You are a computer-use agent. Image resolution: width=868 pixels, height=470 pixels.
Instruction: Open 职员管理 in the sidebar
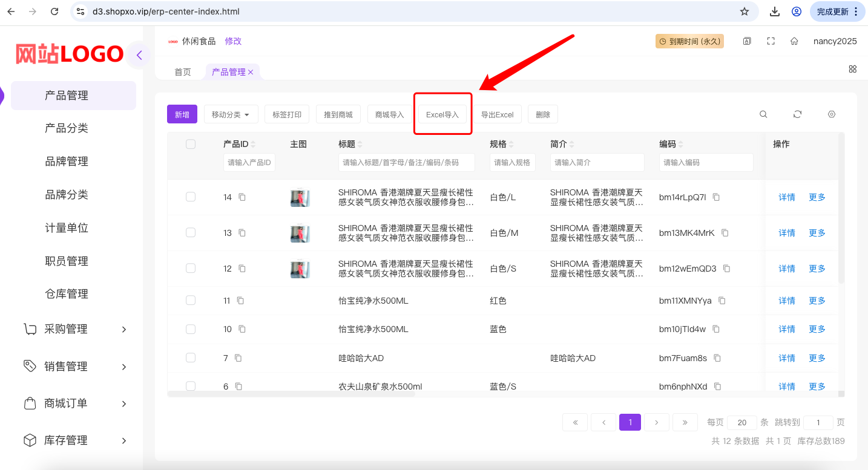[x=67, y=261]
